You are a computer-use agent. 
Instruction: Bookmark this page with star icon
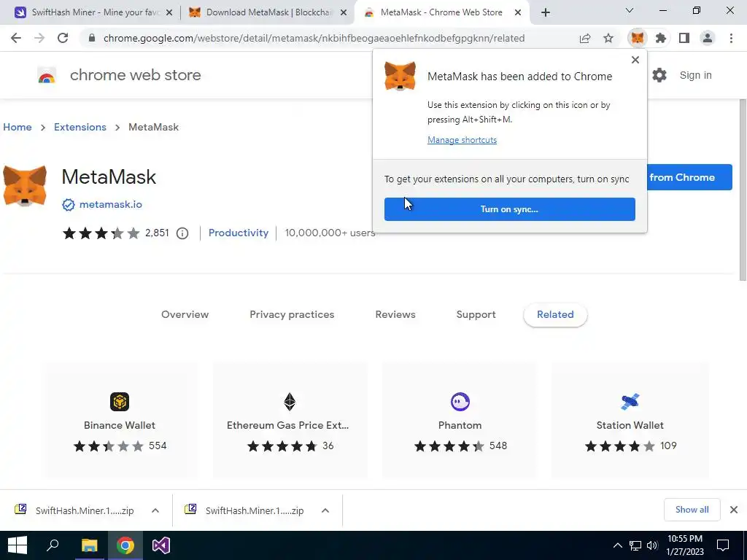608,38
